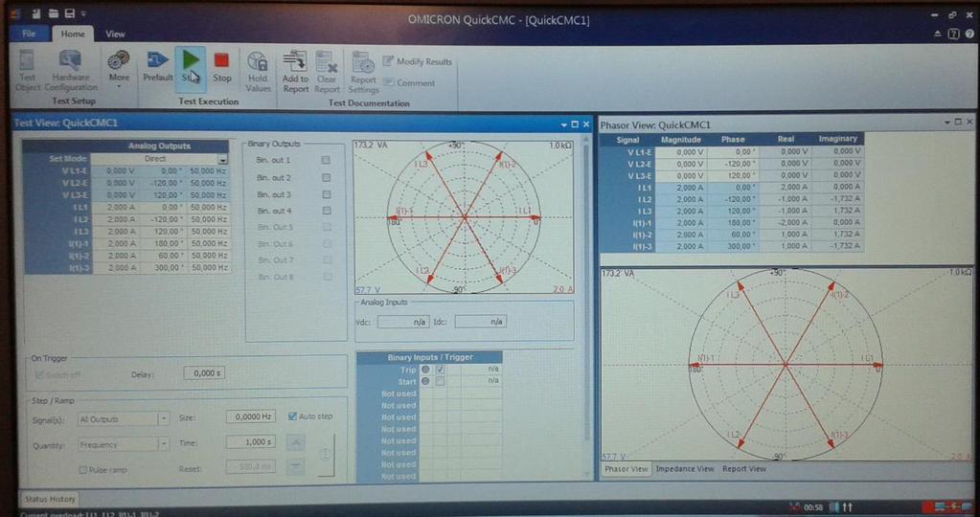Click the help icon at the ribbon's right end
980x517 pixels.
click(969, 34)
